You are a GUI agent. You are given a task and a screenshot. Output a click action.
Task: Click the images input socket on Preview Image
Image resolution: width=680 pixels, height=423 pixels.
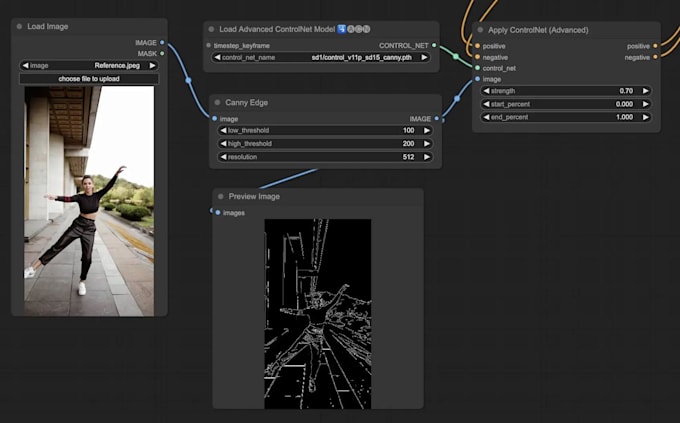point(218,213)
